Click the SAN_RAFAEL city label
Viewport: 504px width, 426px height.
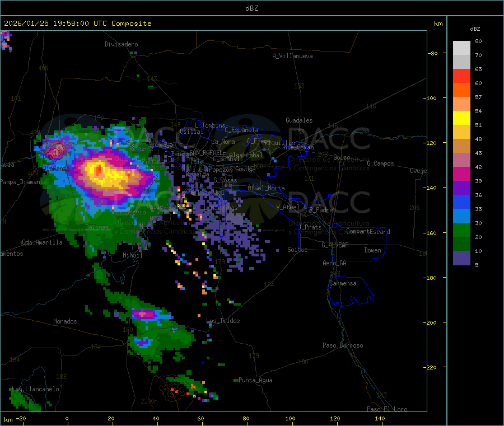point(206,152)
